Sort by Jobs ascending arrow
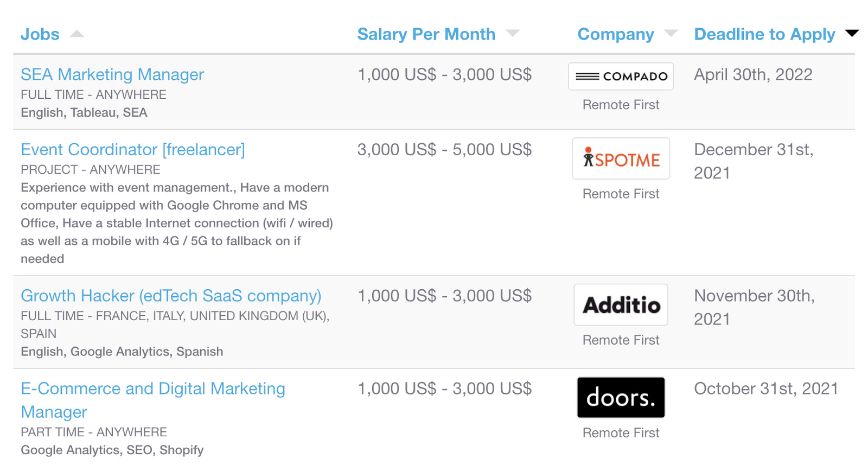868x465 pixels. (x=77, y=34)
